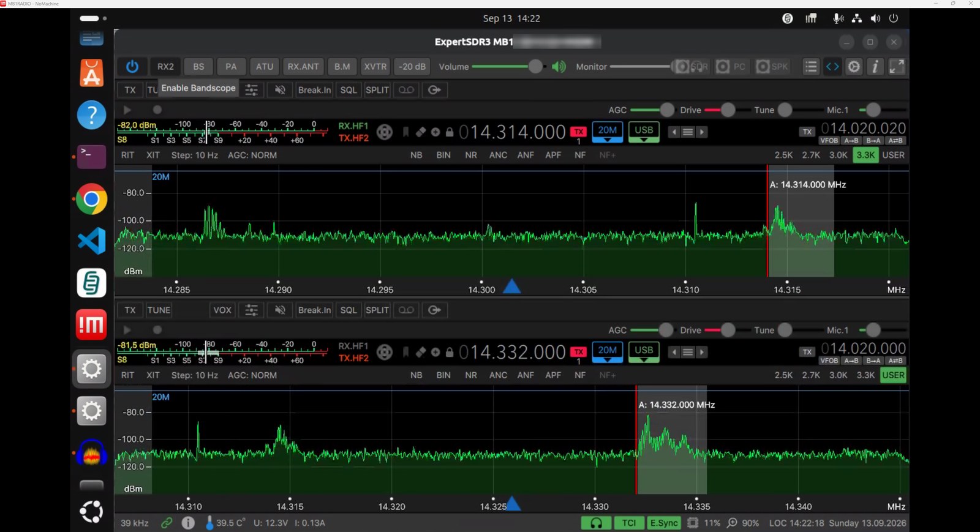Click the blue angle brackets icon
Viewport: 980px width, 532px height.
(x=832, y=67)
